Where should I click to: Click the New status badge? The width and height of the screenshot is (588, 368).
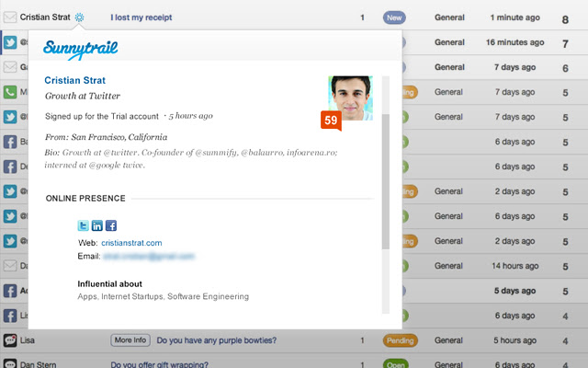coord(394,17)
